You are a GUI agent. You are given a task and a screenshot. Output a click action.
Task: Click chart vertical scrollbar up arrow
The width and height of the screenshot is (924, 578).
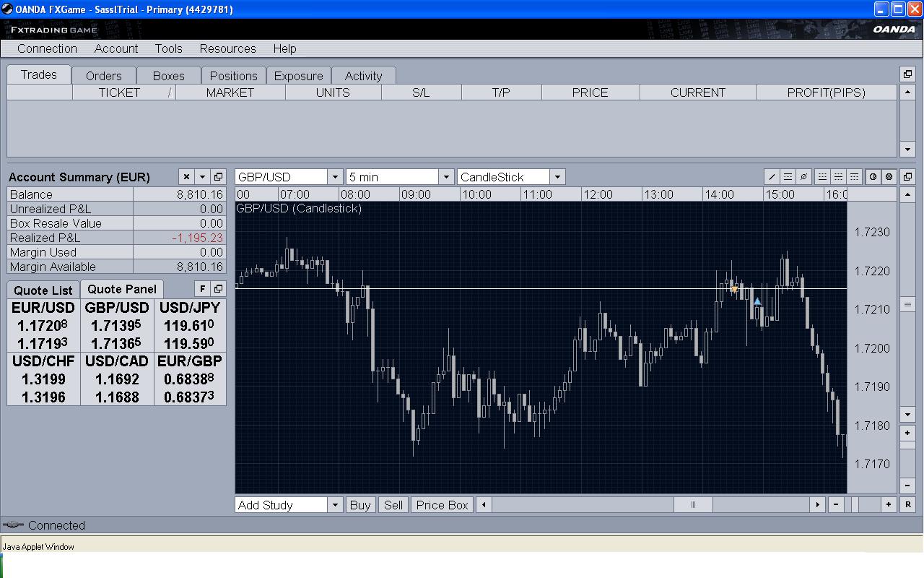point(908,195)
